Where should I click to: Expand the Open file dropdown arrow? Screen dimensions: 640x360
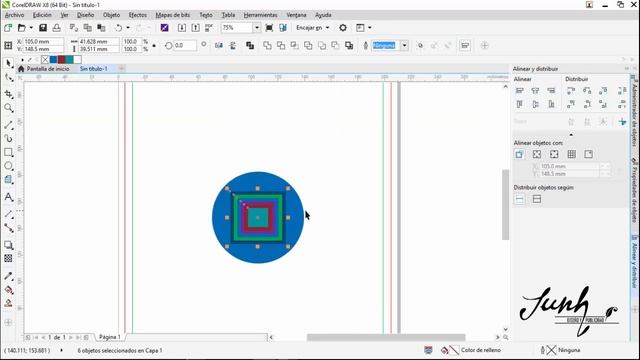coord(31,28)
